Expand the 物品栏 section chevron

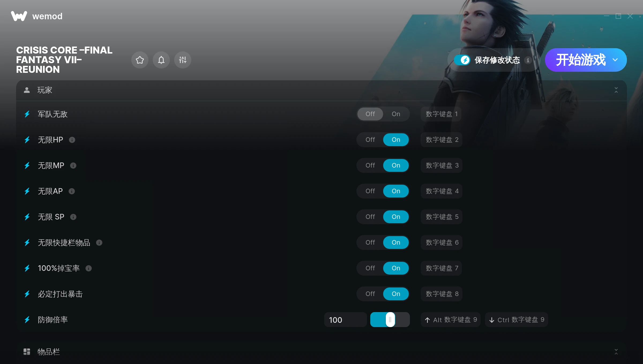click(x=616, y=352)
